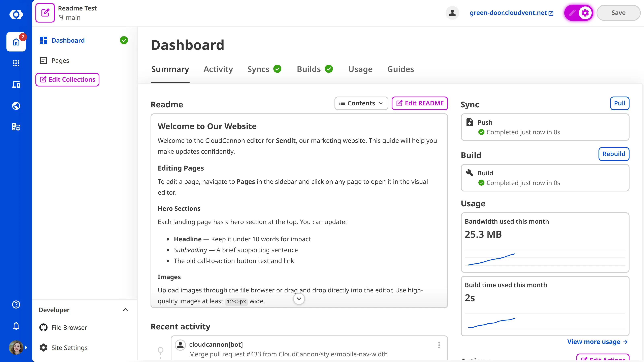
Task: Click the Build wrench icon
Action: tap(470, 173)
